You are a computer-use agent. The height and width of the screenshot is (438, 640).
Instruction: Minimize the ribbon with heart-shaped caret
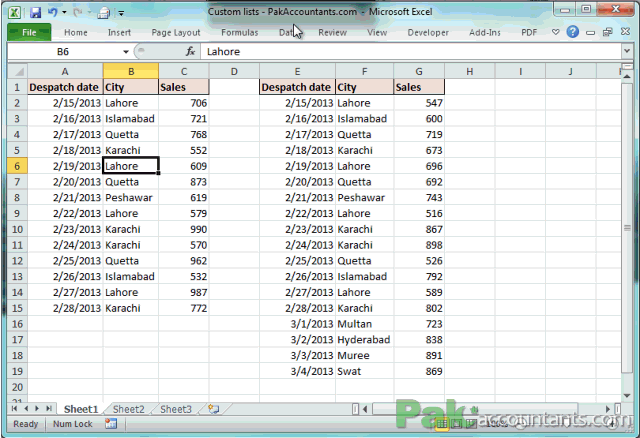pyautogui.click(x=556, y=32)
